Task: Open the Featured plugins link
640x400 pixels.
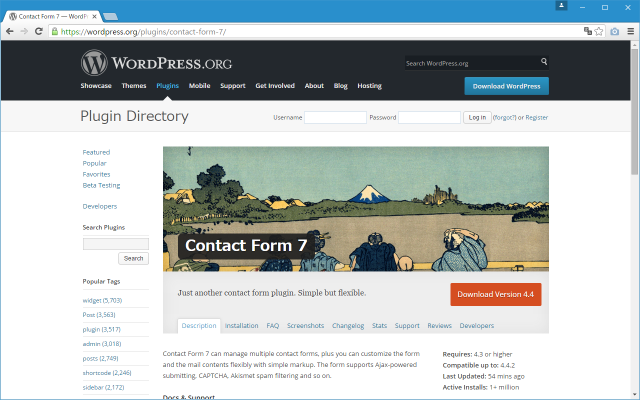Action: tap(96, 152)
